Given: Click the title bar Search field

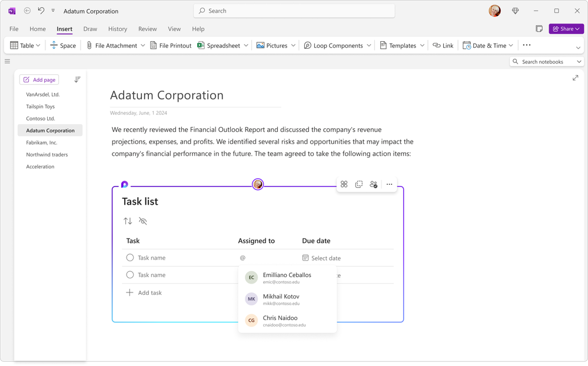Looking at the screenshot, I should tap(294, 11).
